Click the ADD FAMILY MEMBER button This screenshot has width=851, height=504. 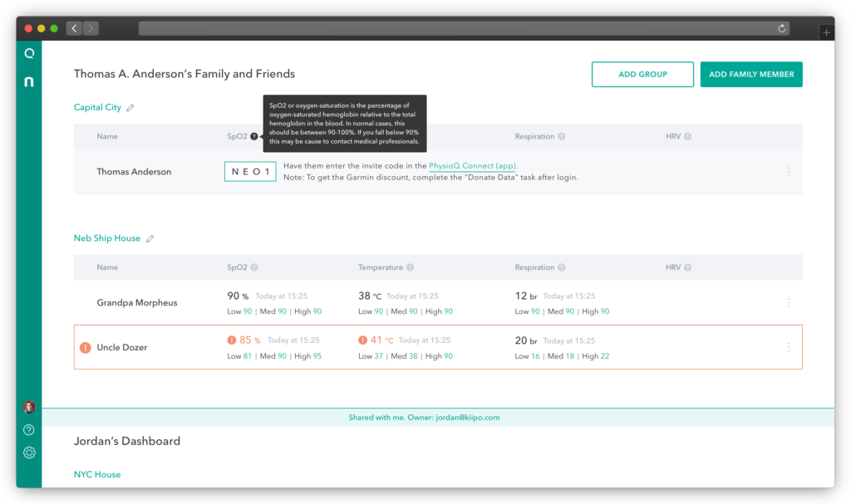pyautogui.click(x=751, y=75)
